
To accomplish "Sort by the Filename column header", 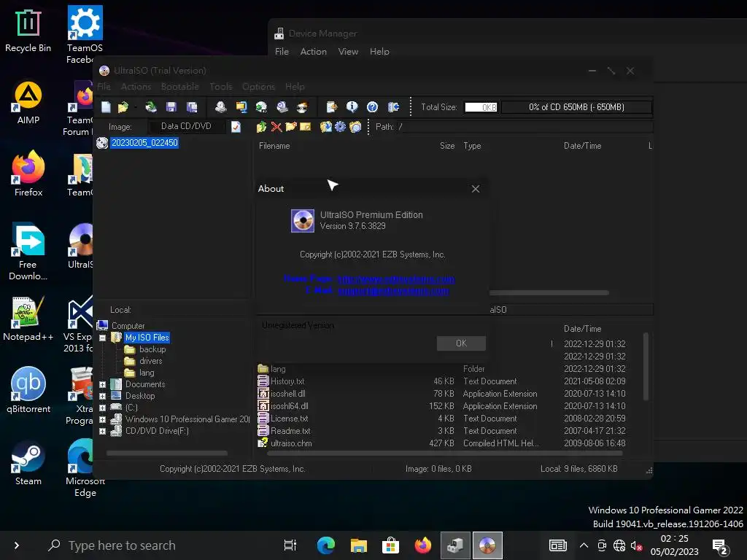I will (274, 146).
